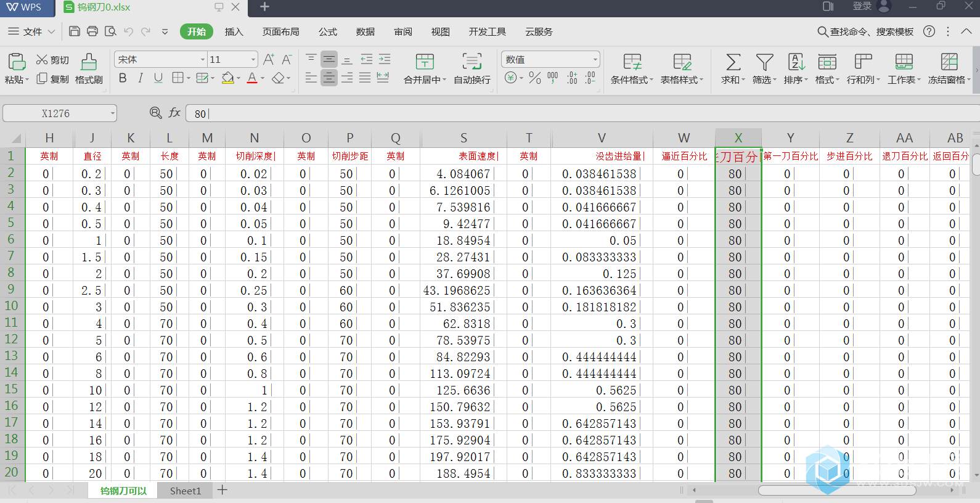Click the insert function fx icon
The height and width of the screenshot is (503, 980).
point(174,113)
